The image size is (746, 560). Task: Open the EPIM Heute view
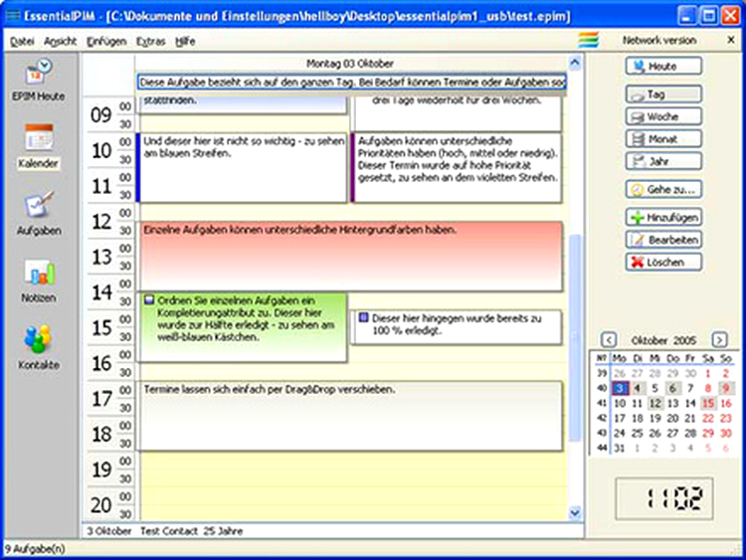(38, 80)
